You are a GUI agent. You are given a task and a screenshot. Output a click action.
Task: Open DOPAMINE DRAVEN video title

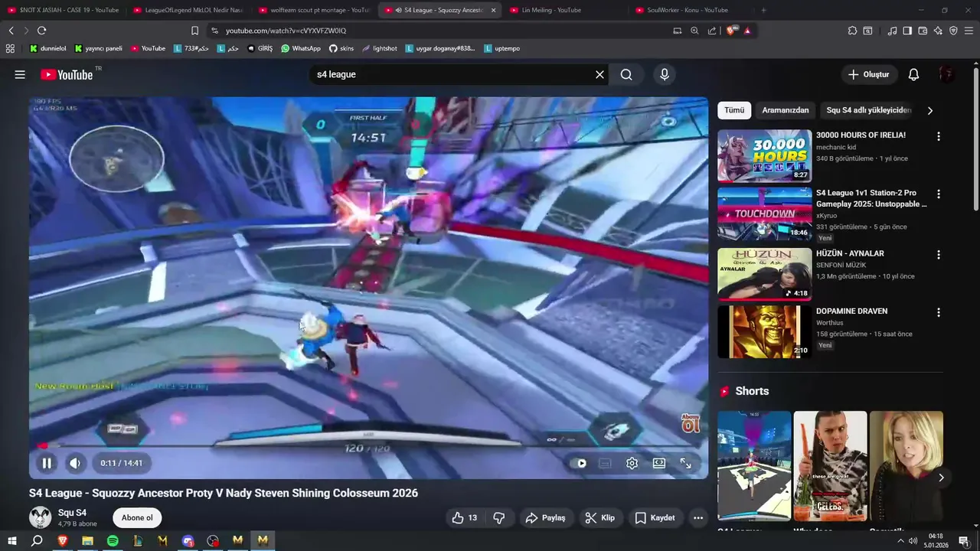(851, 311)
